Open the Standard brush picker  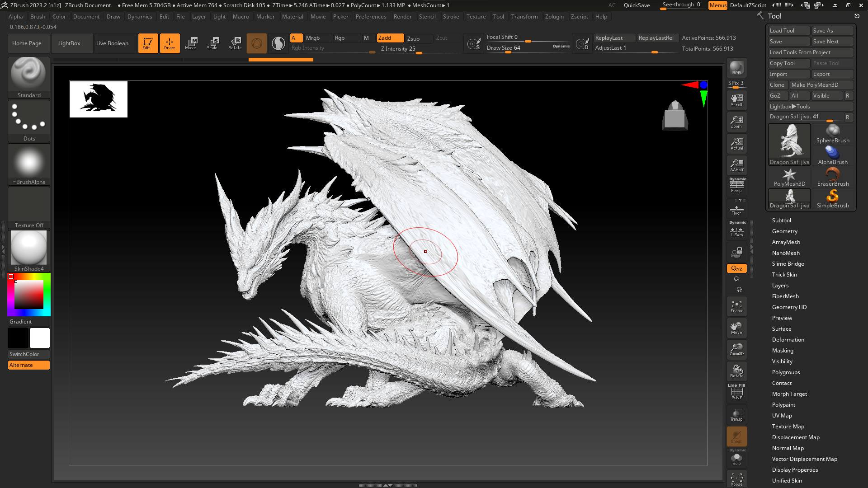pos(29,77)
